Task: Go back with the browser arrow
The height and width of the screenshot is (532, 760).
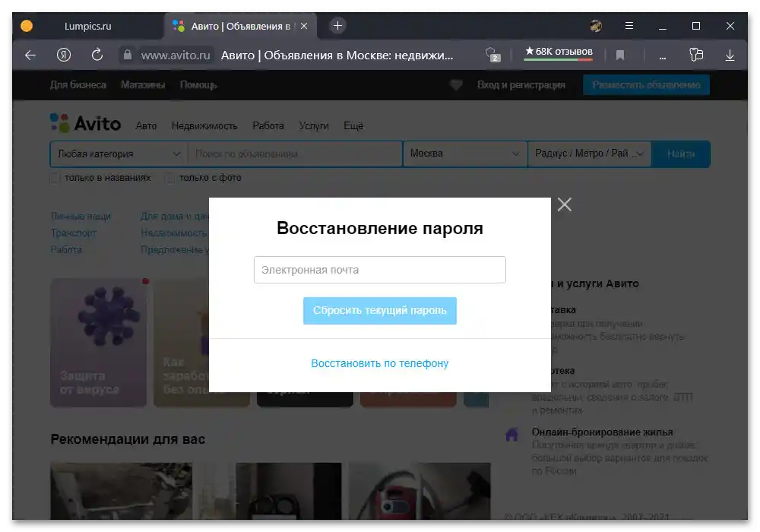Action: [x=30, y=55]
